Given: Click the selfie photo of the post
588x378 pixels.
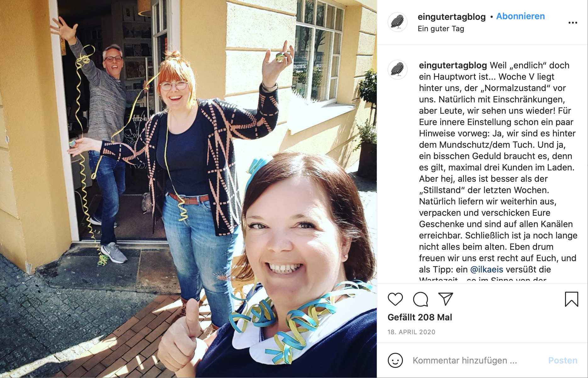Looking at the screenshot, I should click(x=188, y=189).
